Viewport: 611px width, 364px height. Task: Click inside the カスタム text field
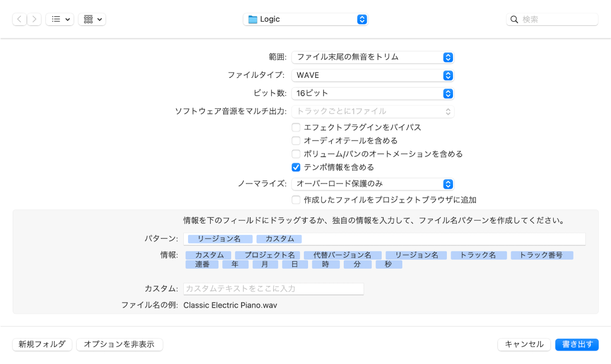[273, 289]
